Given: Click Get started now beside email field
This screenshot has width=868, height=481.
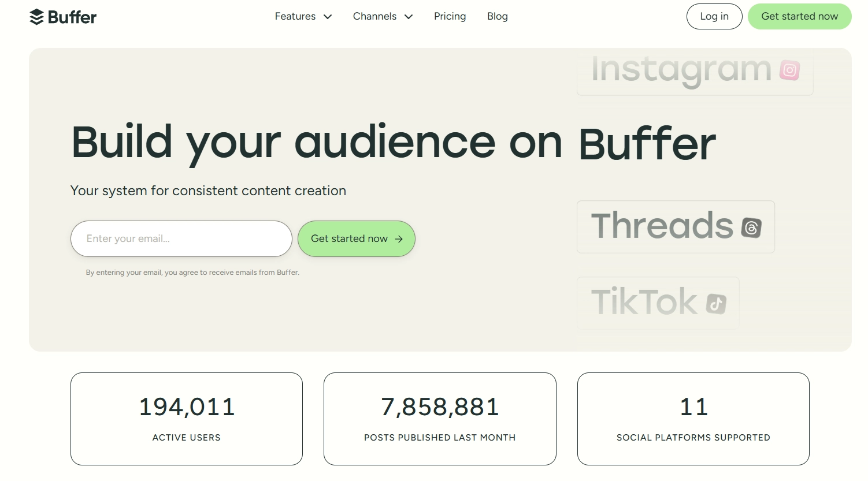Looking at the screenshot, I should pyautogui.click(x=357, y=238).
